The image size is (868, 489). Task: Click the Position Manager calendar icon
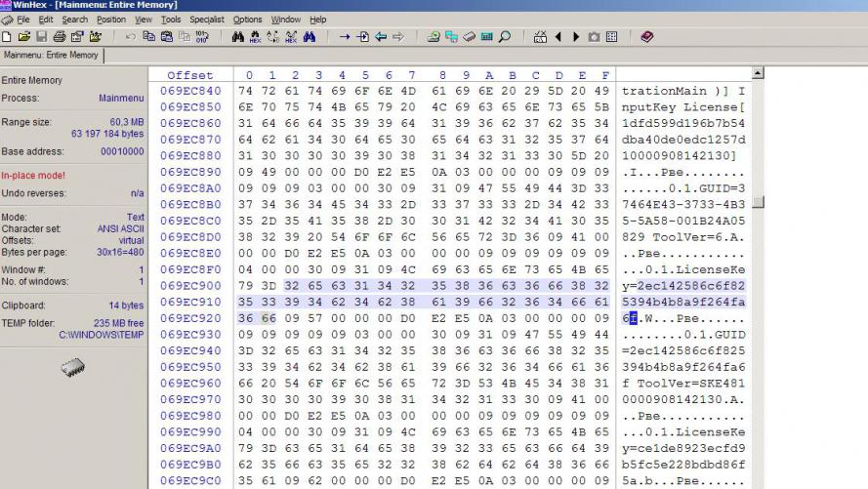pos(540,37)
